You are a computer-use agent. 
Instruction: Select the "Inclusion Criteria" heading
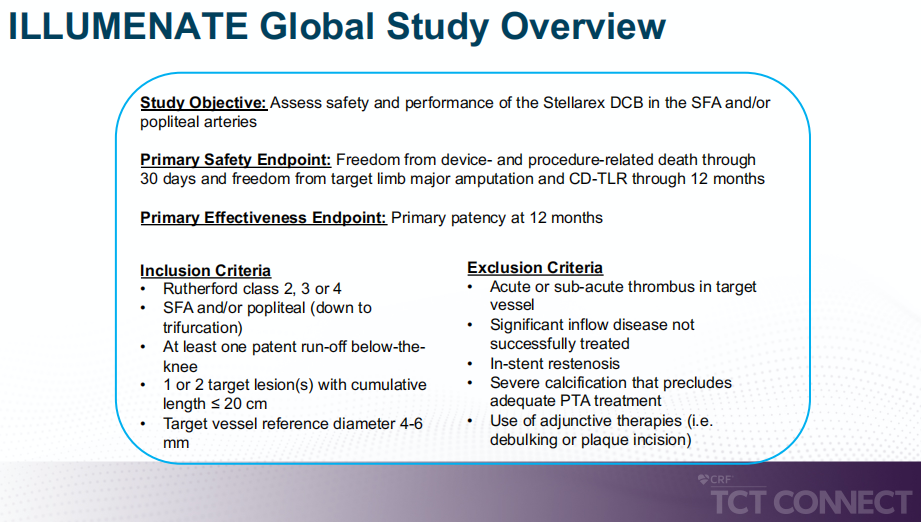[206, 271]
